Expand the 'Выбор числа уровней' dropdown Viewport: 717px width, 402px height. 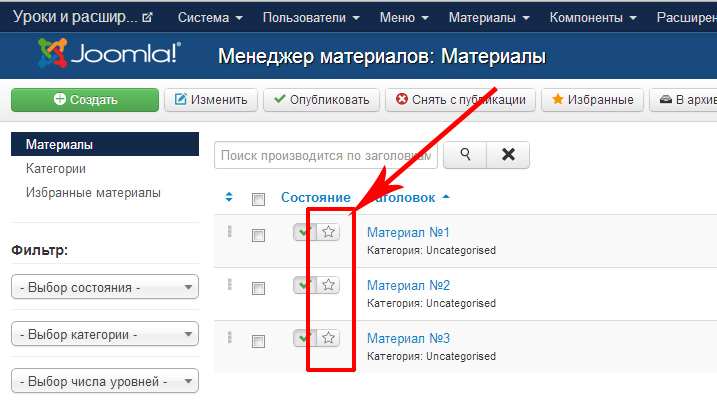[x=104, y=381]
